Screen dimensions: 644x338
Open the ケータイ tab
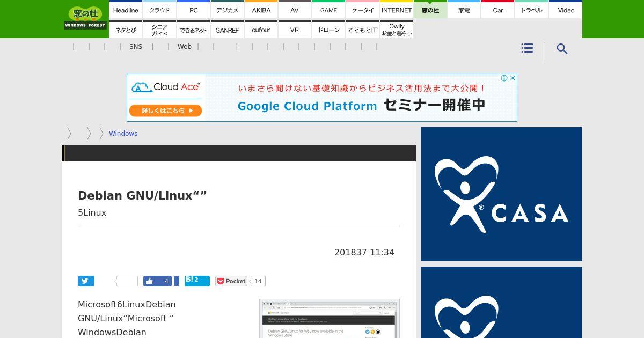click(362, 10)
